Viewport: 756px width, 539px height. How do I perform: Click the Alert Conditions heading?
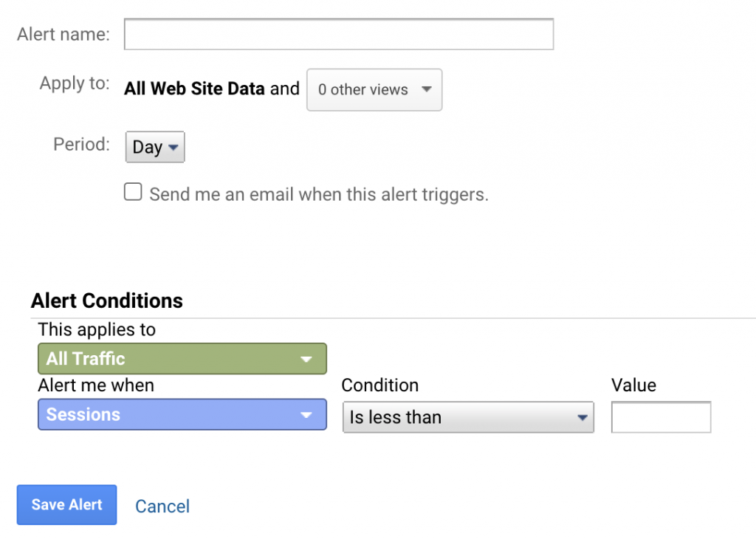click(107, 301)
